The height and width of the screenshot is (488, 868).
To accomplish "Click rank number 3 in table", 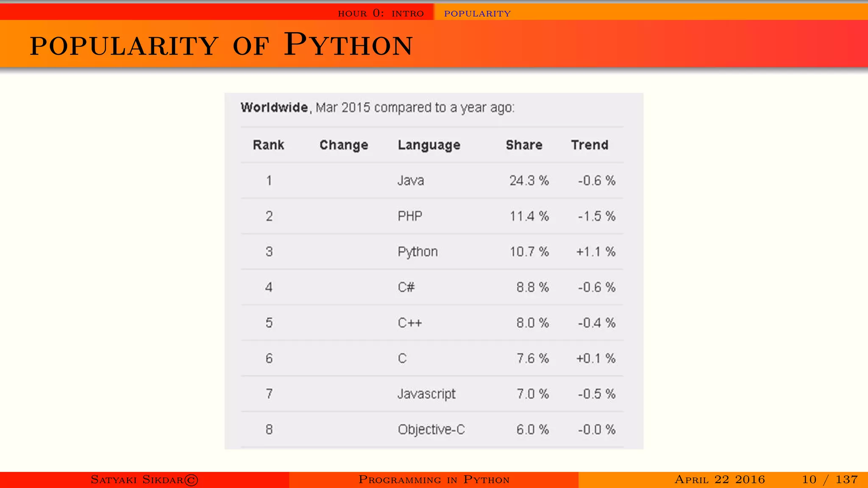I will click(x=269, y=252).
